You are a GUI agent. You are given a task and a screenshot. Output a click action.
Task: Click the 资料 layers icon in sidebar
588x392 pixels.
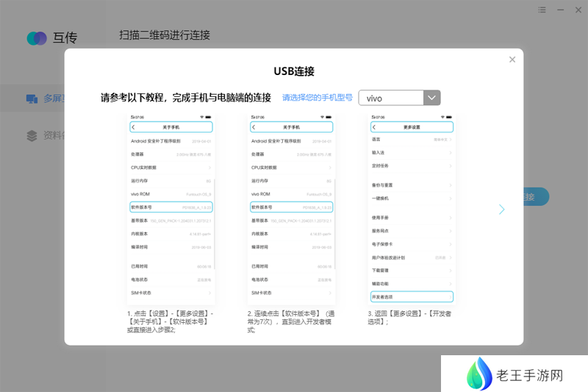pos(32,135)
